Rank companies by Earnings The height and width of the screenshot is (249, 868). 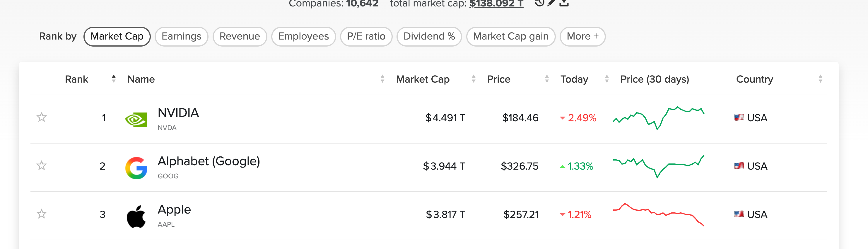pos(181,36)
